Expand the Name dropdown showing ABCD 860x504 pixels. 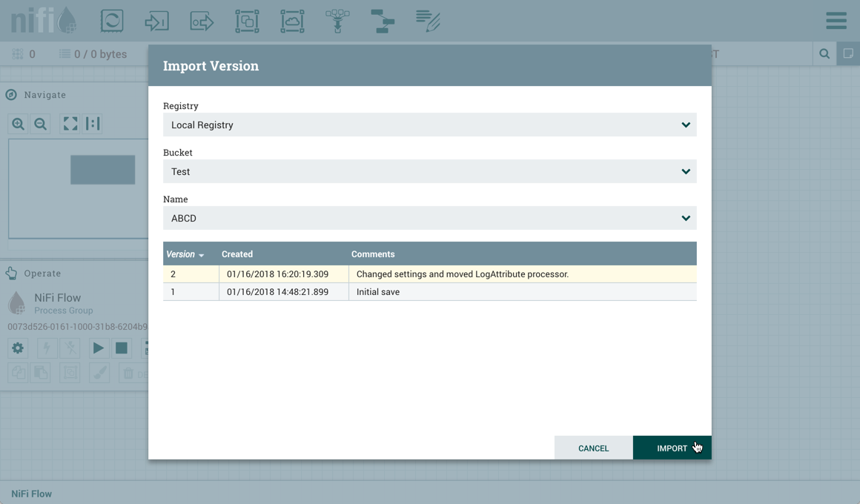[x=429, y=218]
